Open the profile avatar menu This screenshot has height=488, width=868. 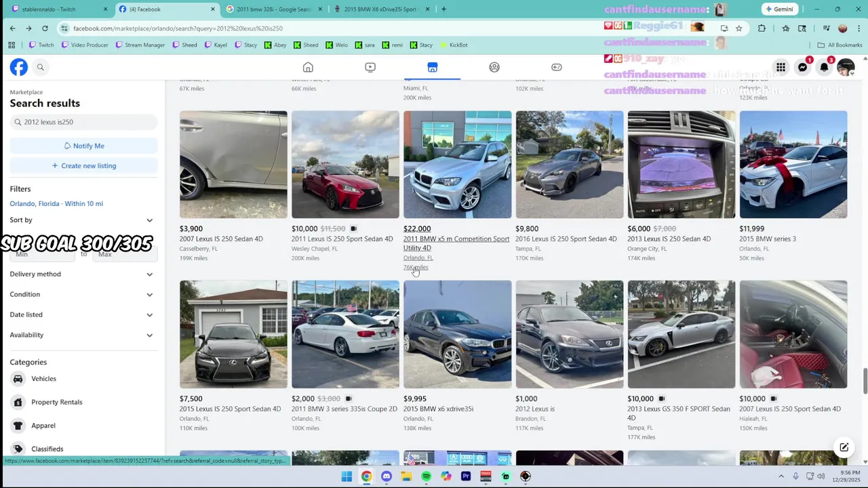coord(846,67)
